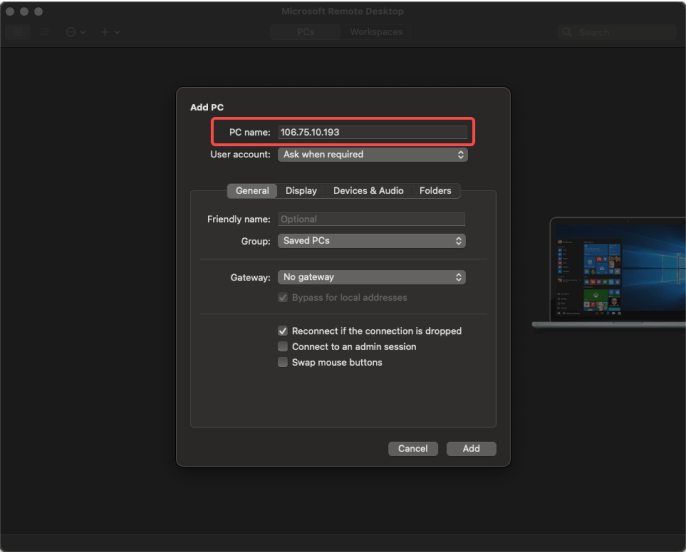Viewport: 686px width, 552px height.
Task: Open the User account dropdown
Action: (373, 154)
